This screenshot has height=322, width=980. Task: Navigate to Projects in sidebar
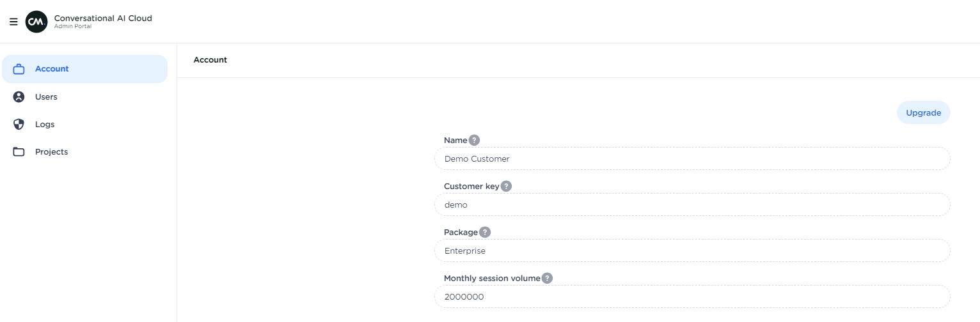pyautogui.click(x=51, y=152)
